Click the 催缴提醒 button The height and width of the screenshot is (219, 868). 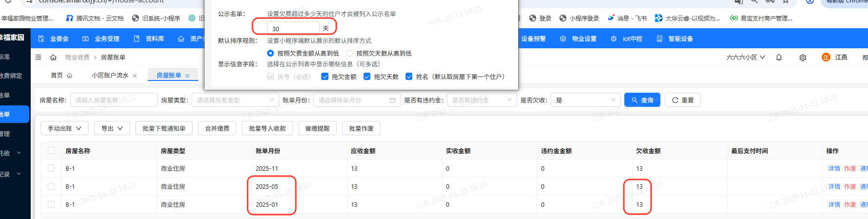317,128
